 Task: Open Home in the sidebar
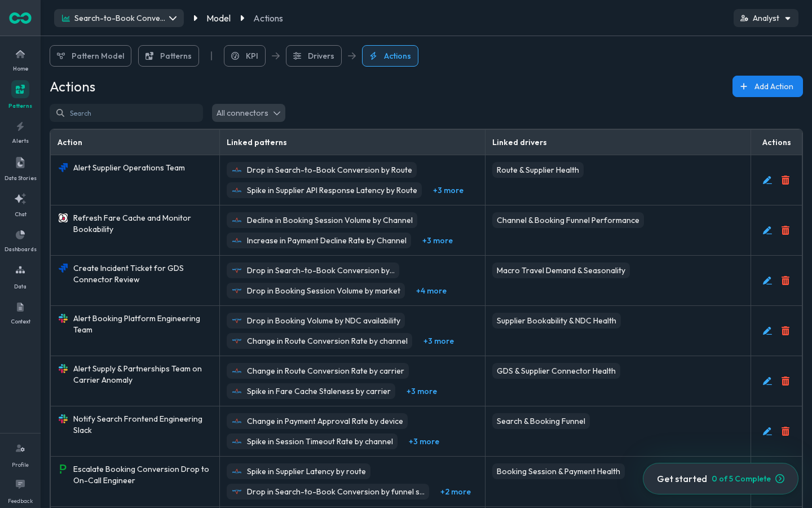20,60
